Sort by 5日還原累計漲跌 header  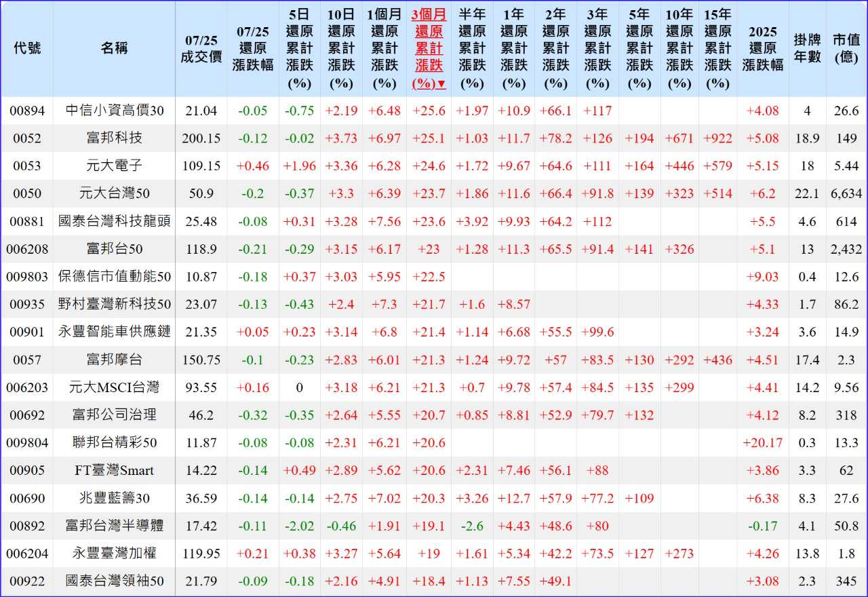tap(299, 49)
